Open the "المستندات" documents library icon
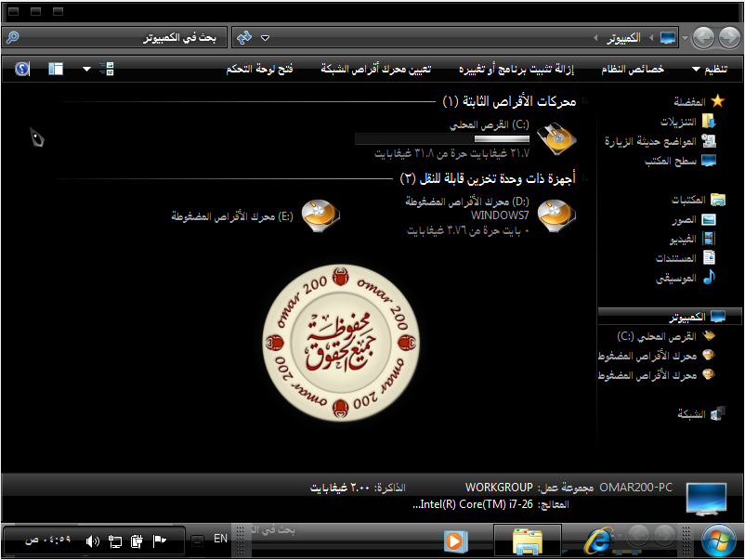 point(709,257)
